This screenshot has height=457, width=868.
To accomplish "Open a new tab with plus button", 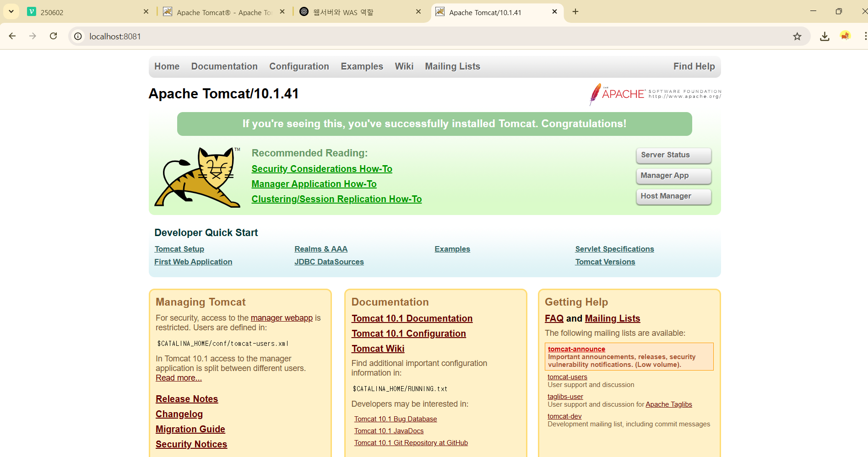I will pyautogui.click(x=575, y=11).
